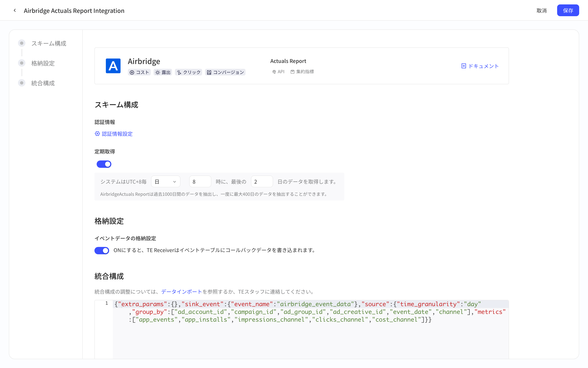Screen dimensions: 588x368
Task: Click the document icon beside ドキュメント
Action: tap(464, 66)
